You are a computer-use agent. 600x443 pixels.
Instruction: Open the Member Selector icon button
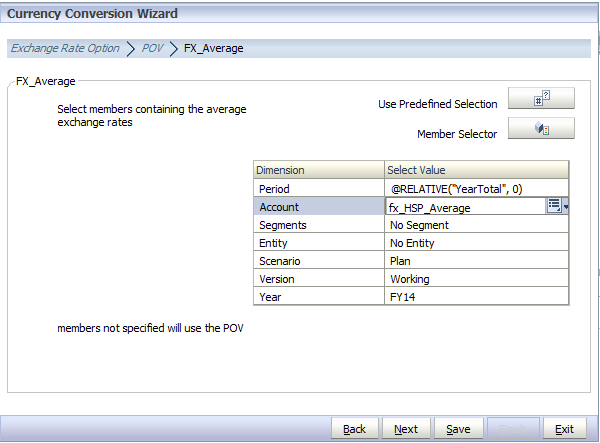click(x=541, y=128)
